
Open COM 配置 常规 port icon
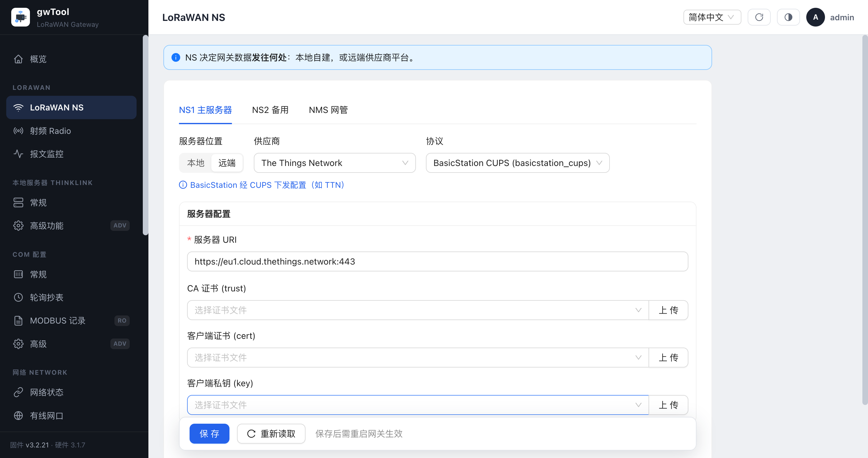coord(18,274)
